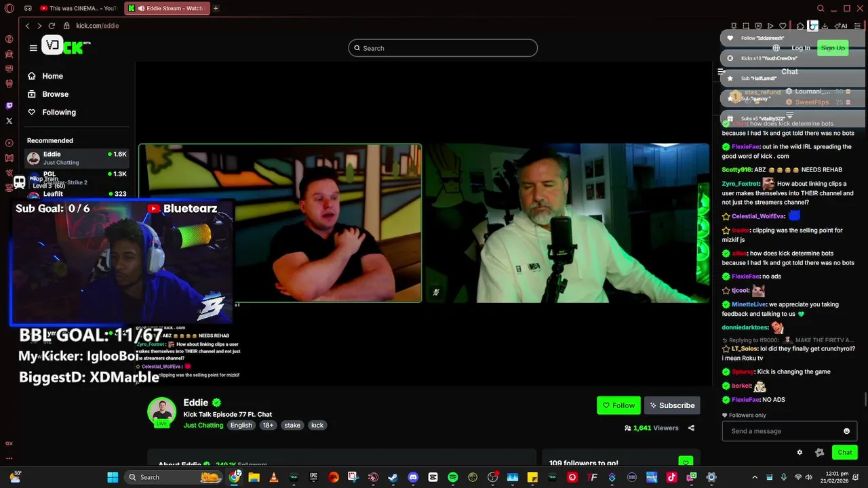Click the 'stake' stream tag

292,426
